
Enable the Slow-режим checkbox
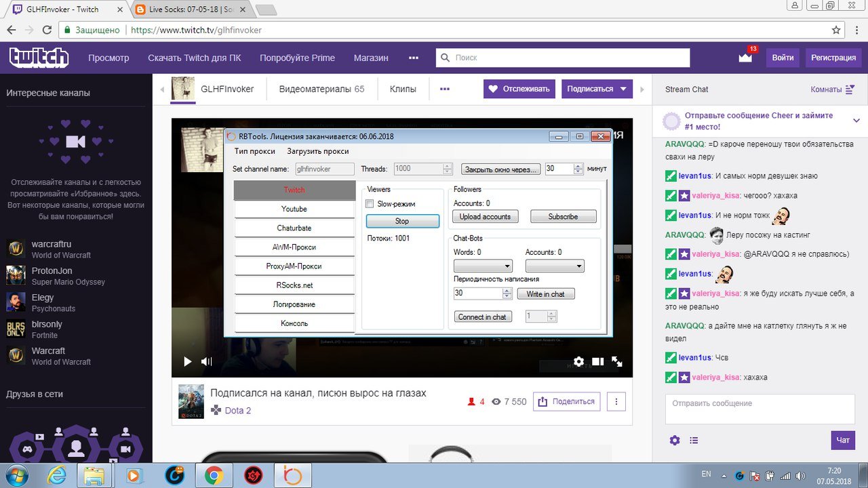[370, 204]
